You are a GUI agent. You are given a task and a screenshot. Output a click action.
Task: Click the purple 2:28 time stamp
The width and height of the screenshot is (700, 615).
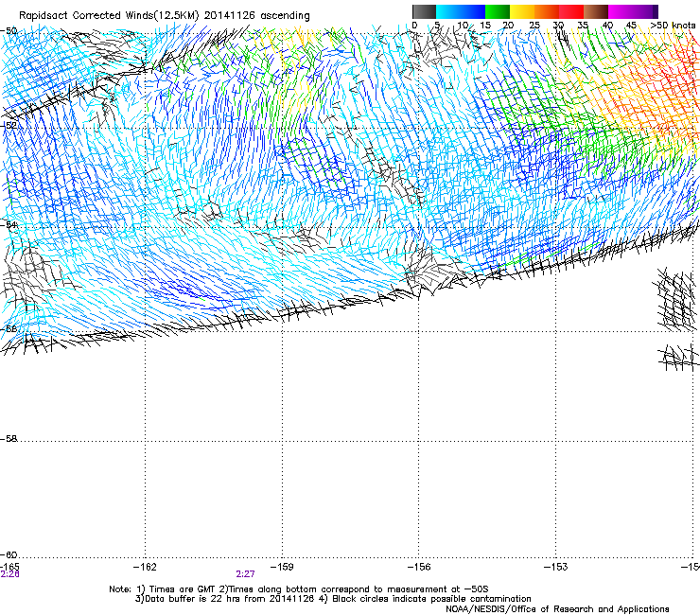pos(9,574)
